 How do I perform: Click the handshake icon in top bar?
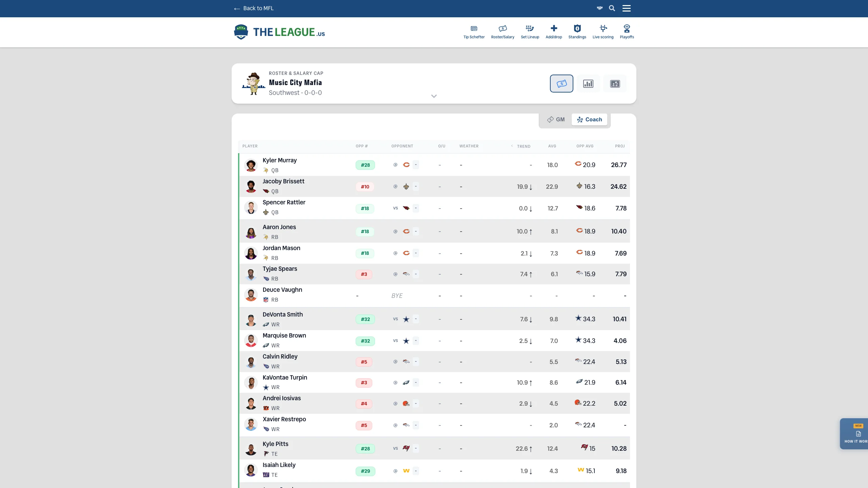600,8
